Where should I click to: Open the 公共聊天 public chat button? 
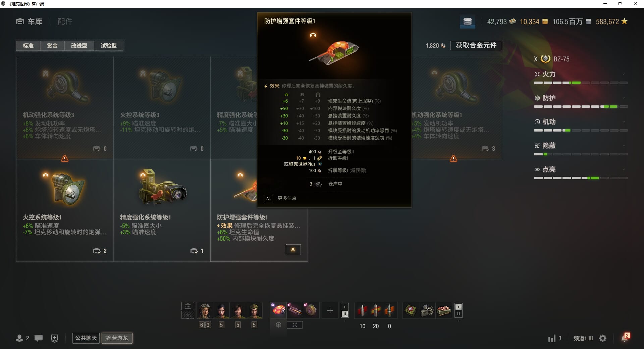pos(86,338)
